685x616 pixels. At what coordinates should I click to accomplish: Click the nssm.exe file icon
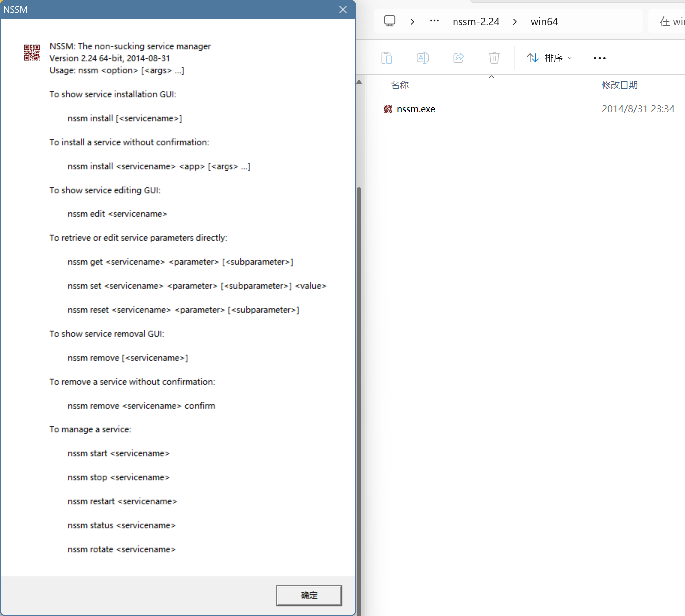coord(388,109)
